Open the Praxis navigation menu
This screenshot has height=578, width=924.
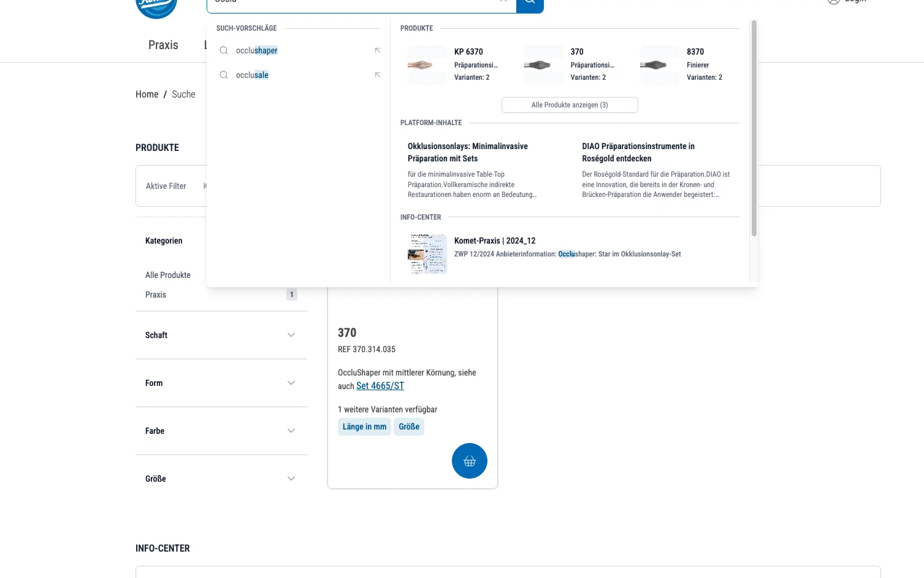tap(163, 45)
